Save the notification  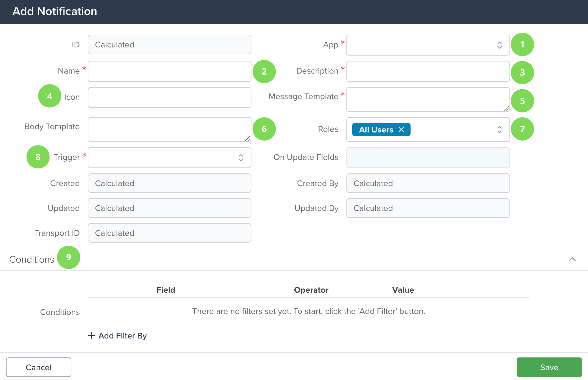[x=549, y=367]
